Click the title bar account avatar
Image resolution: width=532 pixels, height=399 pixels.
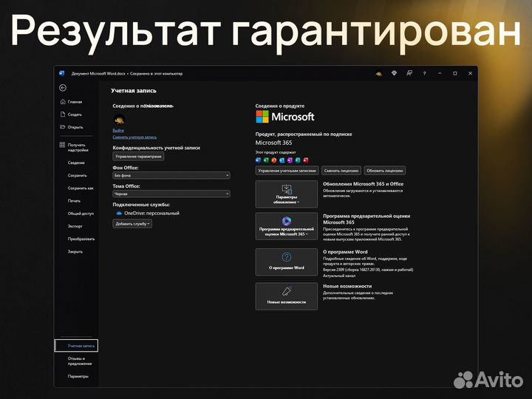[x=379, y=74]
